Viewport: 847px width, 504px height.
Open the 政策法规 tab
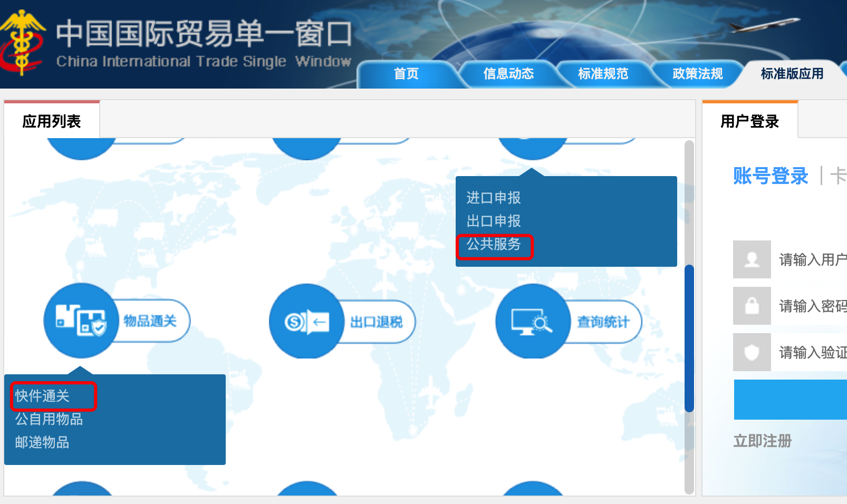pyautogui.click(x=697, y=74)
